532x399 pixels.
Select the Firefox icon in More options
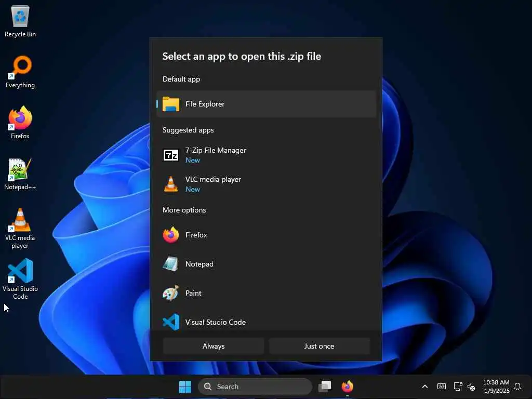(x=170, y=235)
